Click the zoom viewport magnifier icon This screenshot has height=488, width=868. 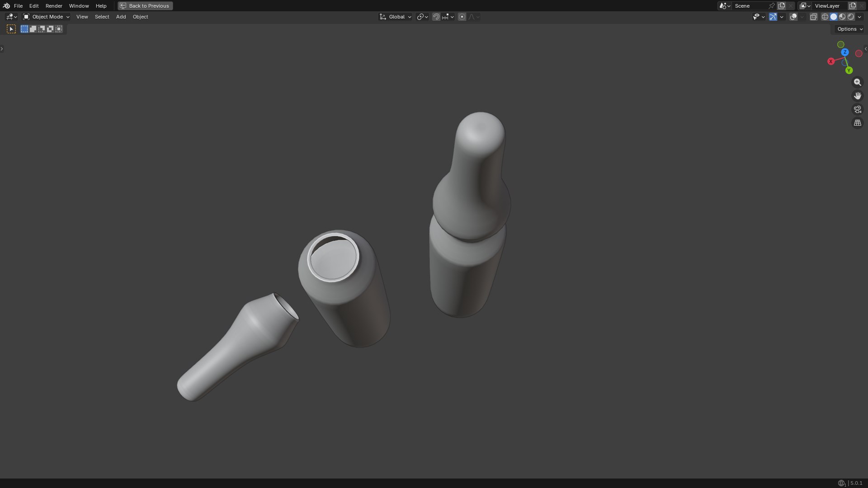coord(857,82)
